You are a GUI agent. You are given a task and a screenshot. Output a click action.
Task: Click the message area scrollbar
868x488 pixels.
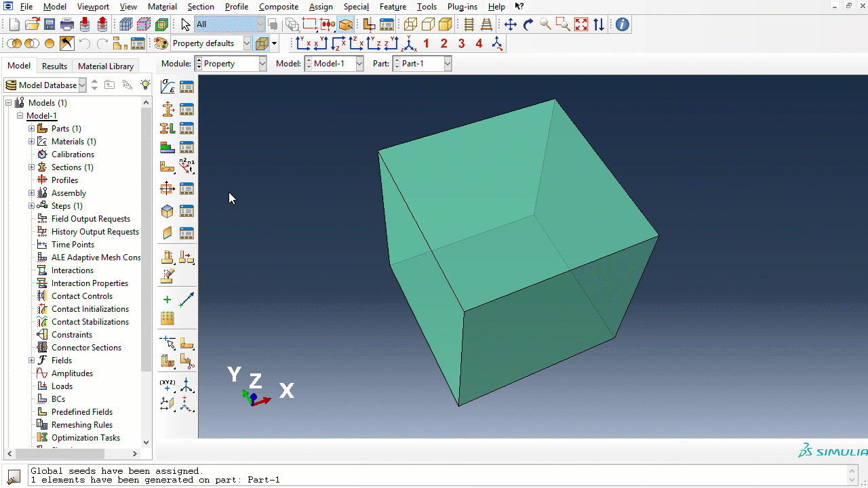tap(852, 475)
